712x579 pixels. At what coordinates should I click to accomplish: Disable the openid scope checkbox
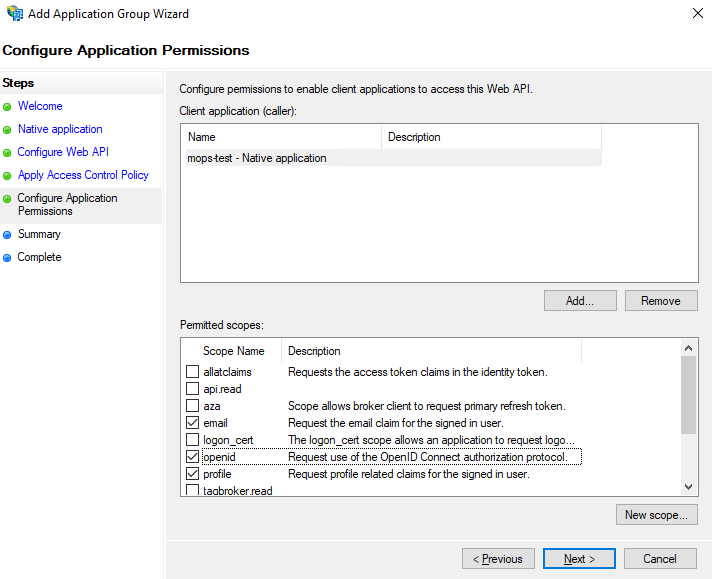[x=193, y=457]
